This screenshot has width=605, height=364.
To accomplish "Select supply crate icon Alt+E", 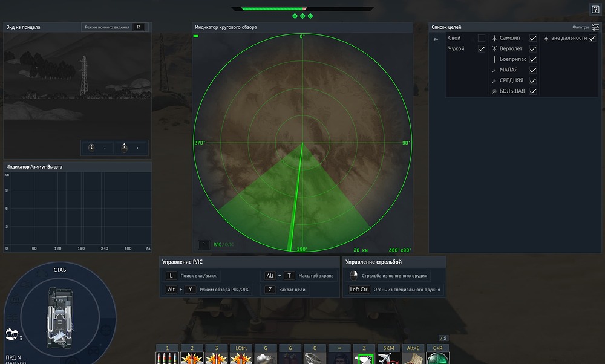I will [413, 358].
